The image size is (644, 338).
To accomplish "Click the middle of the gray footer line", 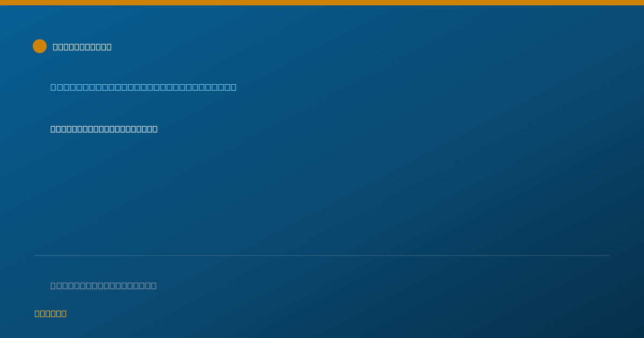I will click(104, 285).
